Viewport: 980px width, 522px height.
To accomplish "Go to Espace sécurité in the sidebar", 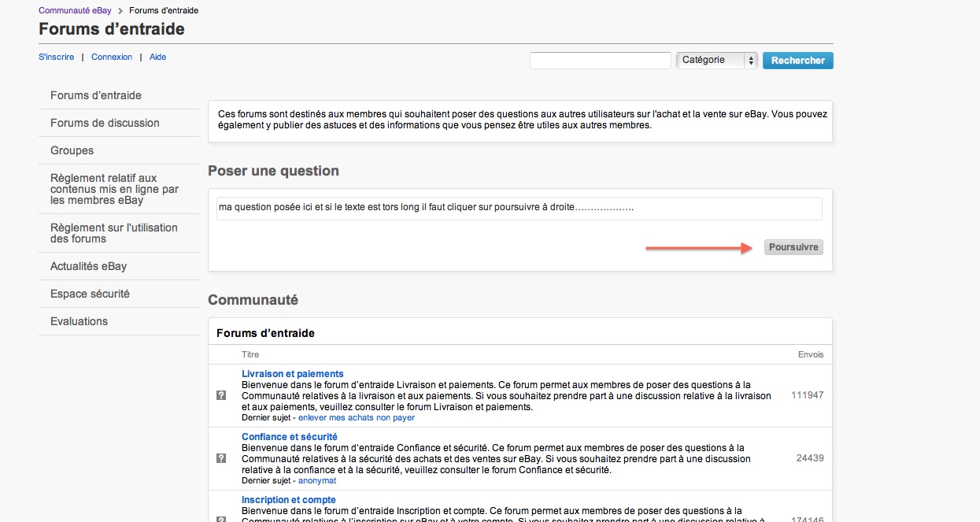I will (x=90, y=294).
